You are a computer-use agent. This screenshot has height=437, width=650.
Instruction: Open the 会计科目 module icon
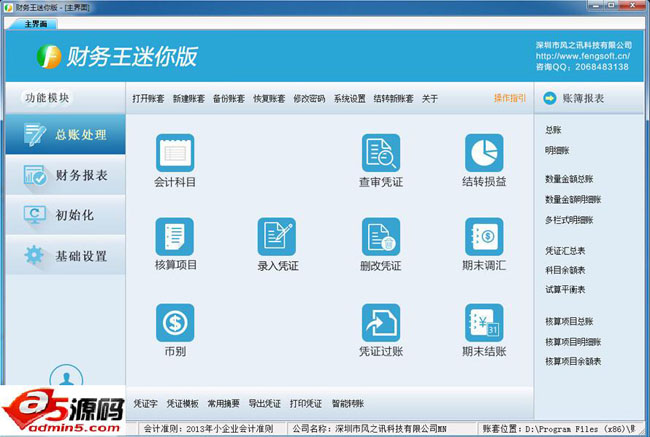pos(175,153)
